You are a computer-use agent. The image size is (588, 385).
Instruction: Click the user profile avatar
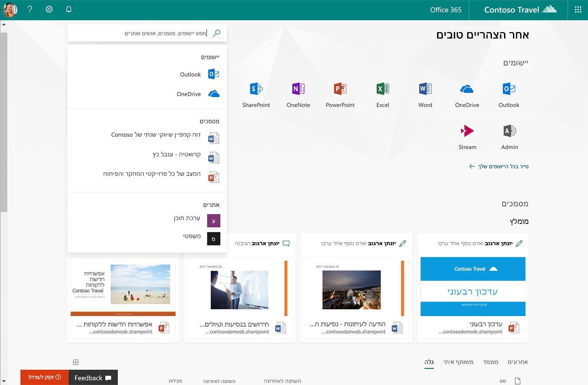[10, 10]
